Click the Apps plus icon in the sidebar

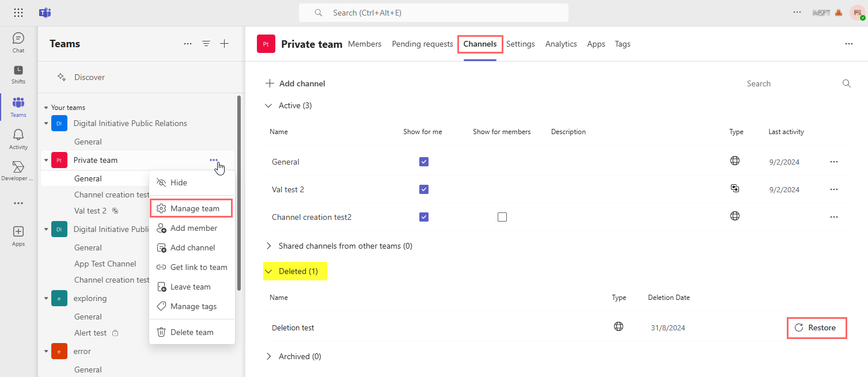18,232
